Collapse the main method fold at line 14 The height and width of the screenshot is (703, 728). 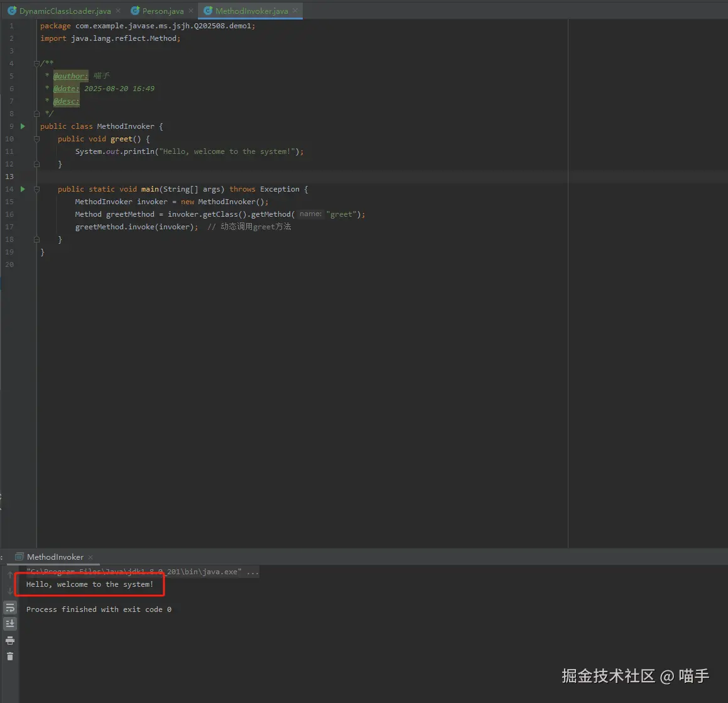pos(36,189)
